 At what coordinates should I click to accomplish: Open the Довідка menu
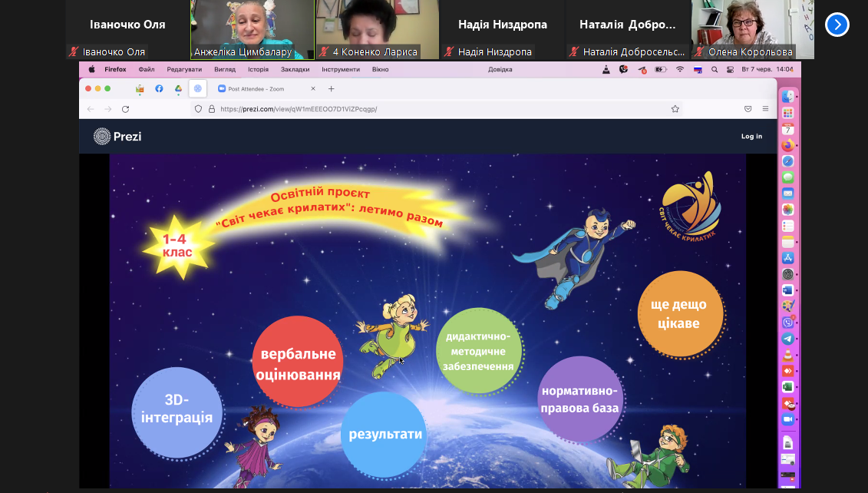500,69
